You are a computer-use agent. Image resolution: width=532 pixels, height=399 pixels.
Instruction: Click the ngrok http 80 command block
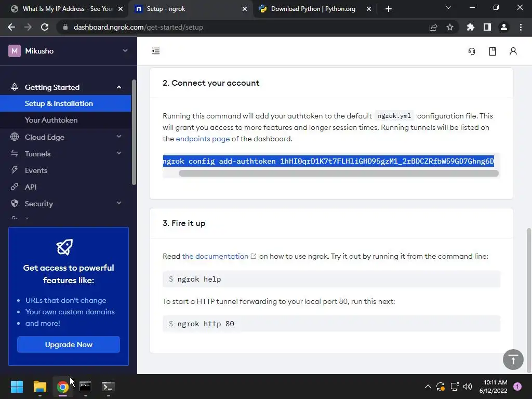coord(331,324)
